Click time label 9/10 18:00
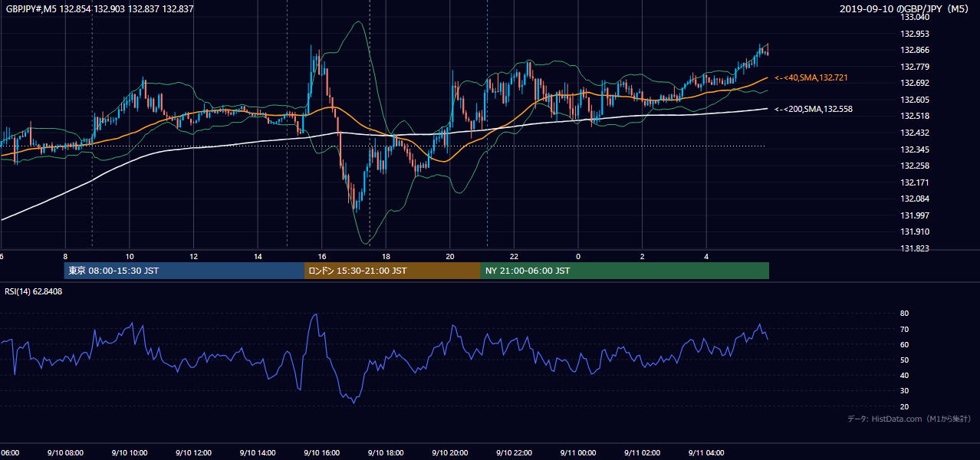 [x=386, y=453]
